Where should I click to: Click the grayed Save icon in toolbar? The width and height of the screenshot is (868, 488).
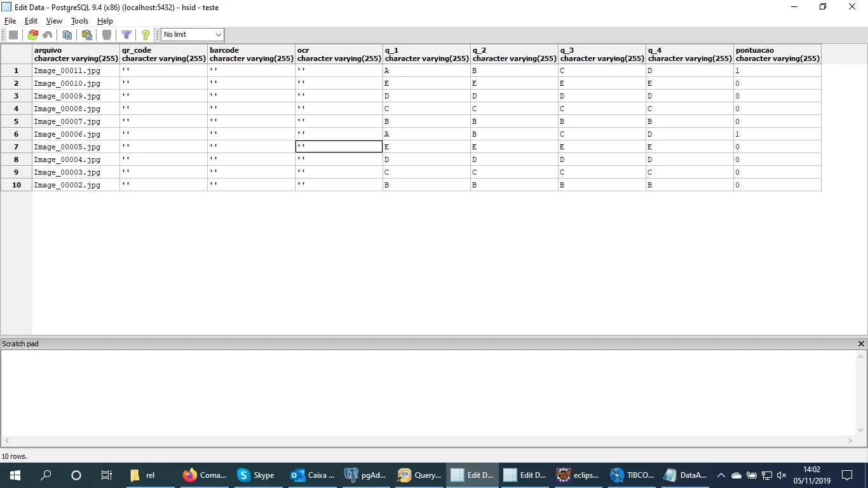(x=13, y=35)
